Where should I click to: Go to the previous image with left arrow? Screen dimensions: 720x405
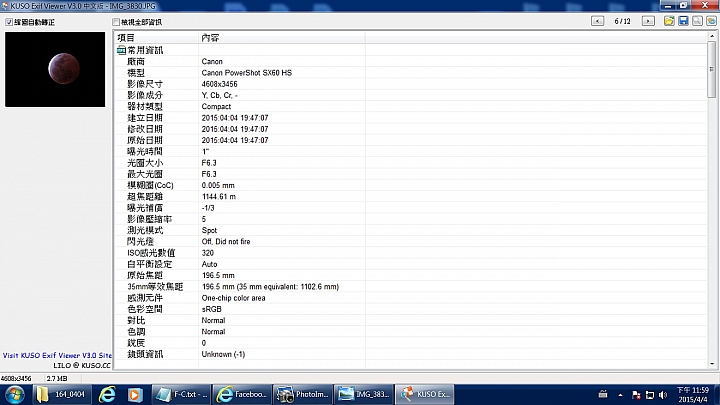[597, 21]
